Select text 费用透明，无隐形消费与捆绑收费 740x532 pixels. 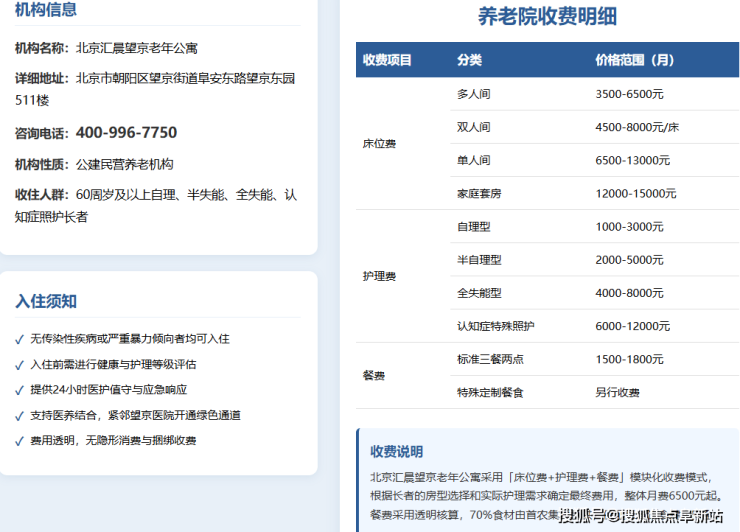[113, 440]
